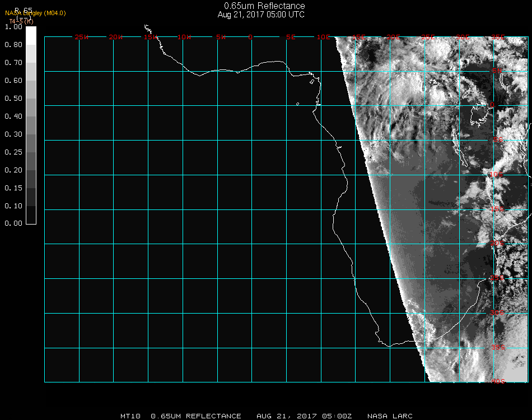Click the 5W longitude label
Image resolution: width=532 pixels, height=420 pixels.
(x=221, y=38)
